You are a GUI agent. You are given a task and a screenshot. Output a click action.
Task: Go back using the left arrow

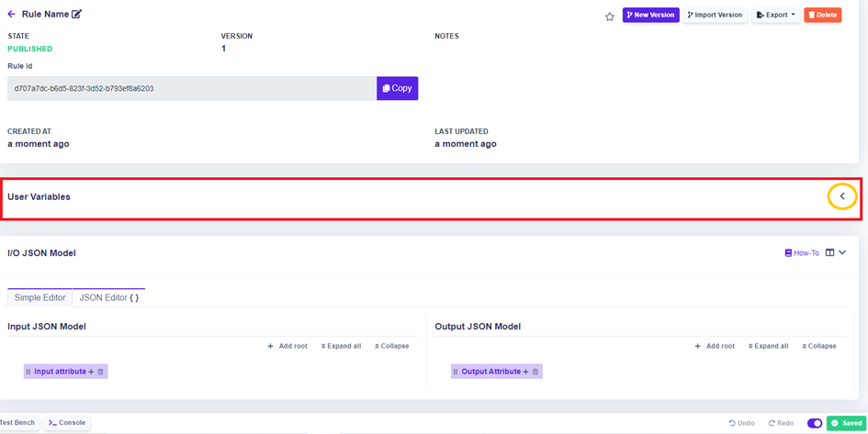point(11,15)
